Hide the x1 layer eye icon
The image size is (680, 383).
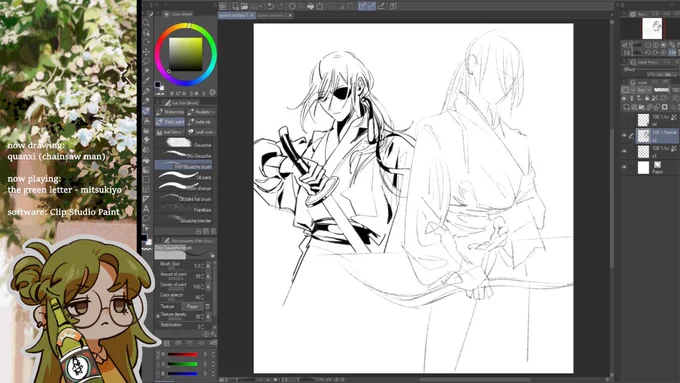[624, 151]
